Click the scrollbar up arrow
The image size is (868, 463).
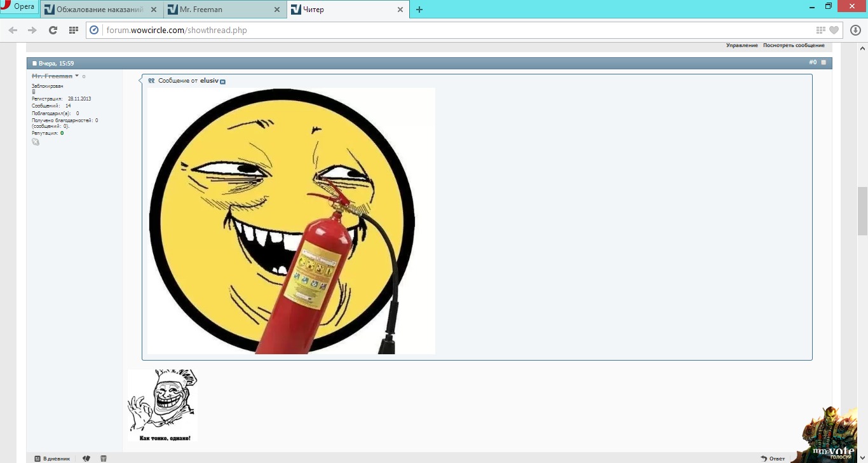pos(862,48)
